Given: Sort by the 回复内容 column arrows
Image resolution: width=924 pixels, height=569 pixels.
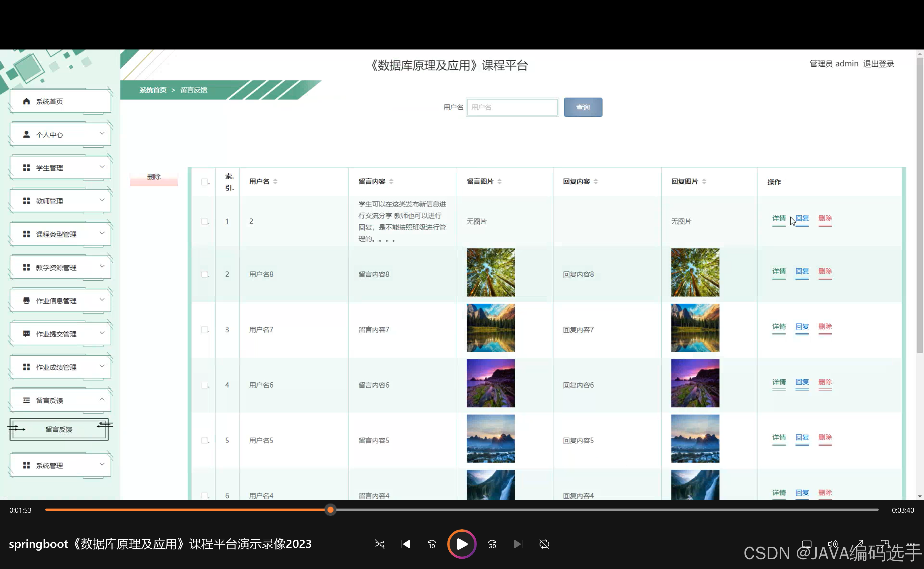Looking at the screenshot, I should pos(596,181).
